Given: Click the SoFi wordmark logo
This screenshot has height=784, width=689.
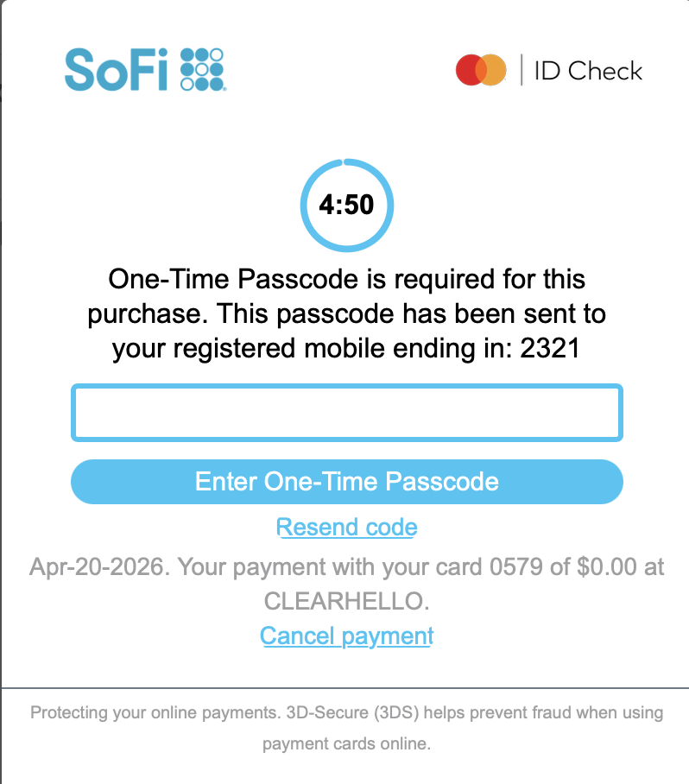Looking at the screenshot, I should click(117, 69).
